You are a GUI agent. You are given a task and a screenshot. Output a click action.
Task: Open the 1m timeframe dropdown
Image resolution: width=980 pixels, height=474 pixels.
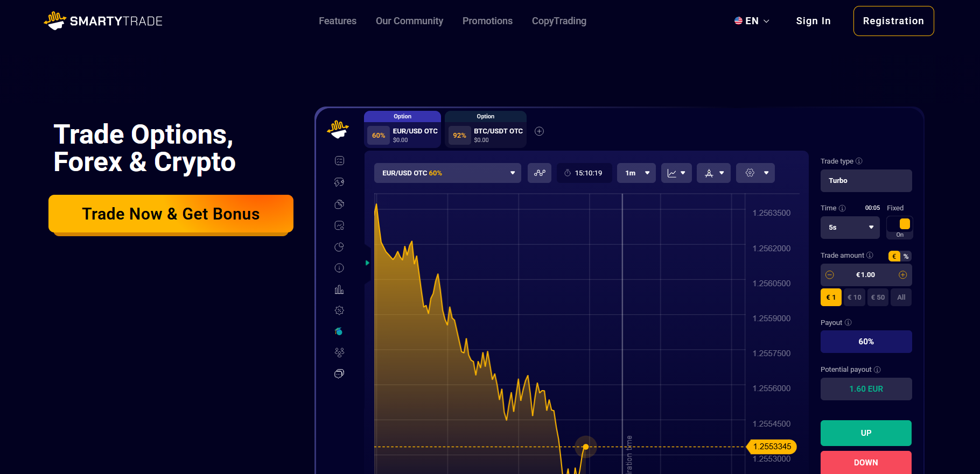[x=636, y=173]
